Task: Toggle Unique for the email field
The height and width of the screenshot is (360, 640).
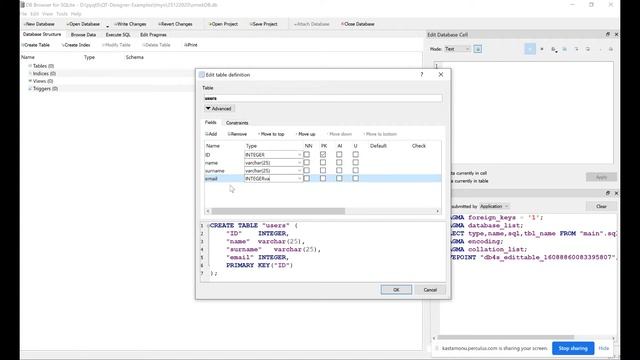Action: [356, 178]
